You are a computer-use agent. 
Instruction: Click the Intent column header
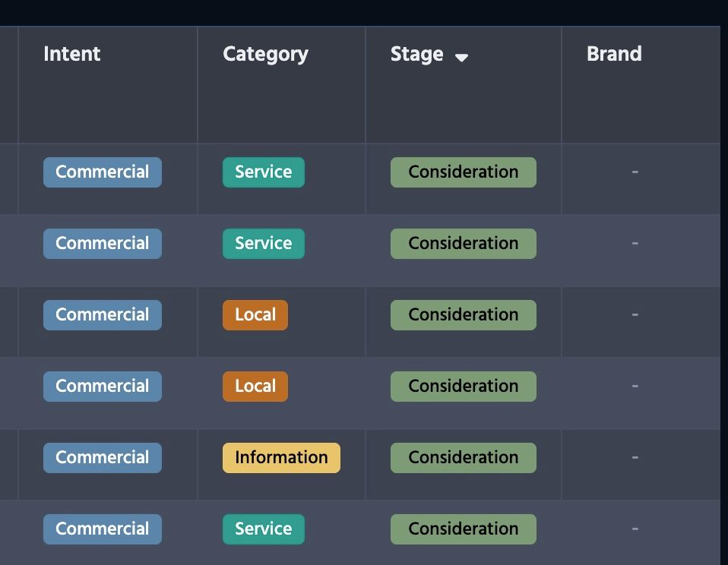click(x=72, y=54)
